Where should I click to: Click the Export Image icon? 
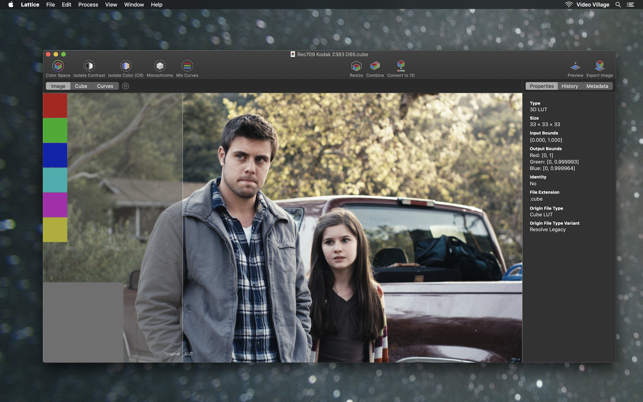600,66
